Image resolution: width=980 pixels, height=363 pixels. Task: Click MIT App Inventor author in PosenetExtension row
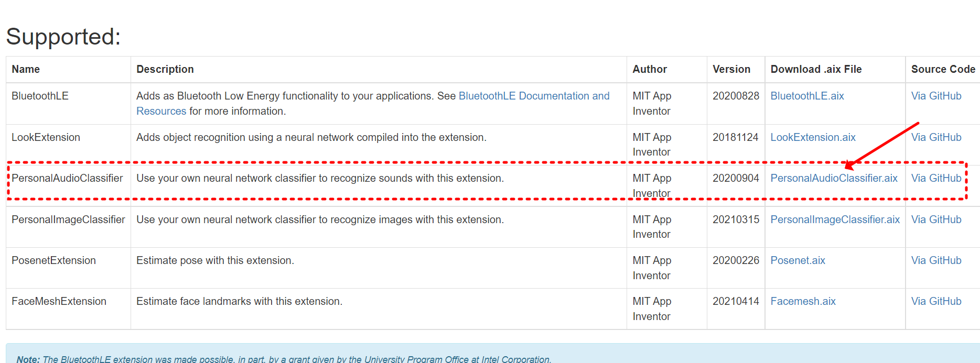pyautogui.click(x=652, y=268)
